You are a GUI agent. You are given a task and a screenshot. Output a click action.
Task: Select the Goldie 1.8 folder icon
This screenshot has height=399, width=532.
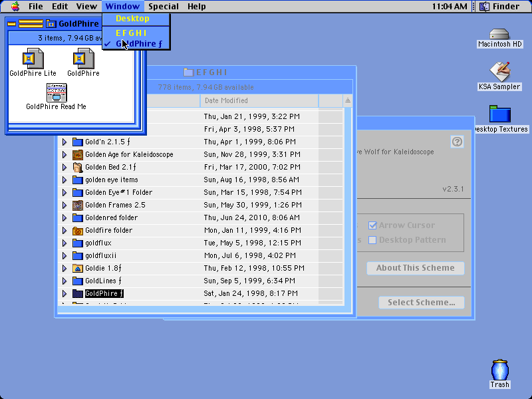[x=78, y=269]
